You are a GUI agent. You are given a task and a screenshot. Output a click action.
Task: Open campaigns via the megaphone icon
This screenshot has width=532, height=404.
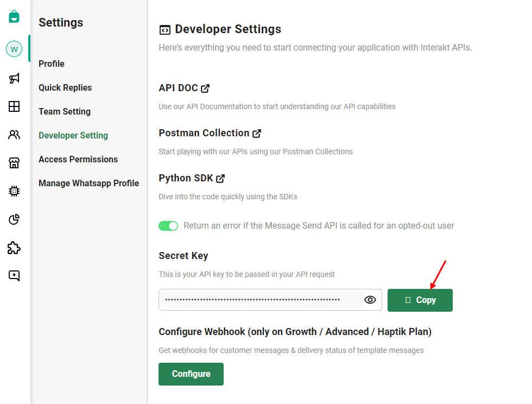[x=14, y=78]
